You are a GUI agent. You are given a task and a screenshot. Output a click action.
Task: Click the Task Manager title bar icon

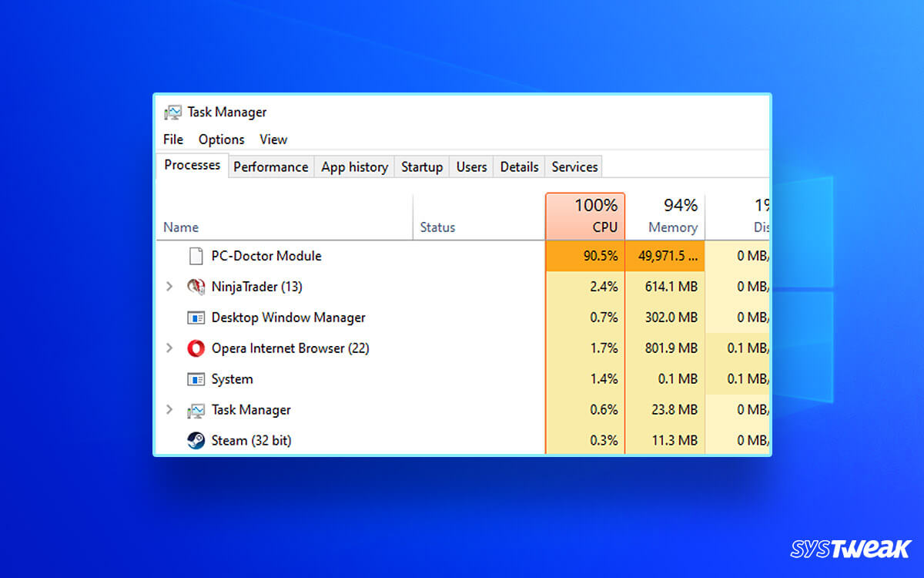point(173,113)
